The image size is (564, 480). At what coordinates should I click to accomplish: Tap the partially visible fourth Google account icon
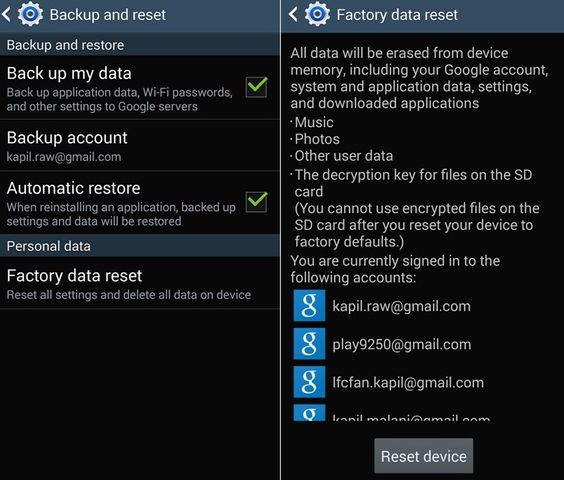pyautogui.click(x=309, y=413)
